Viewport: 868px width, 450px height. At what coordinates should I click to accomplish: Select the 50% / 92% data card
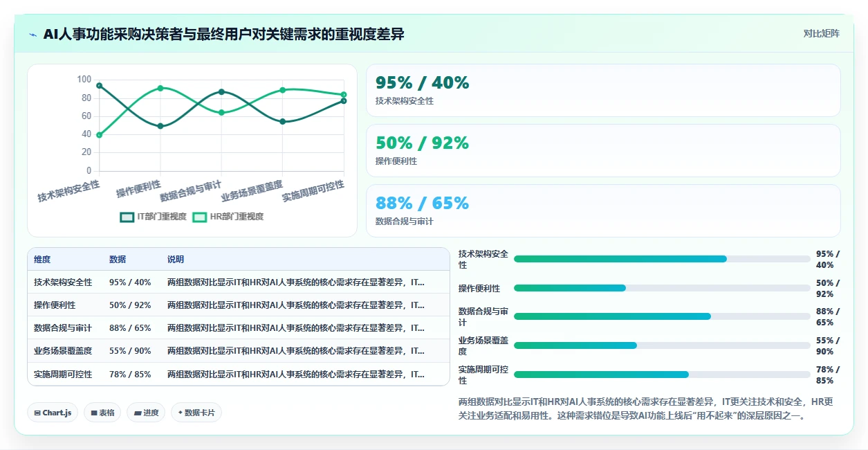coord(603,151)
